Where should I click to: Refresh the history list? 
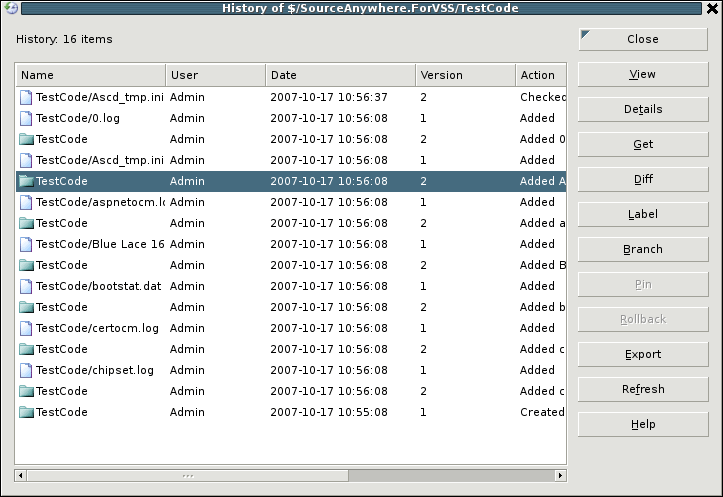click(643, 389)
